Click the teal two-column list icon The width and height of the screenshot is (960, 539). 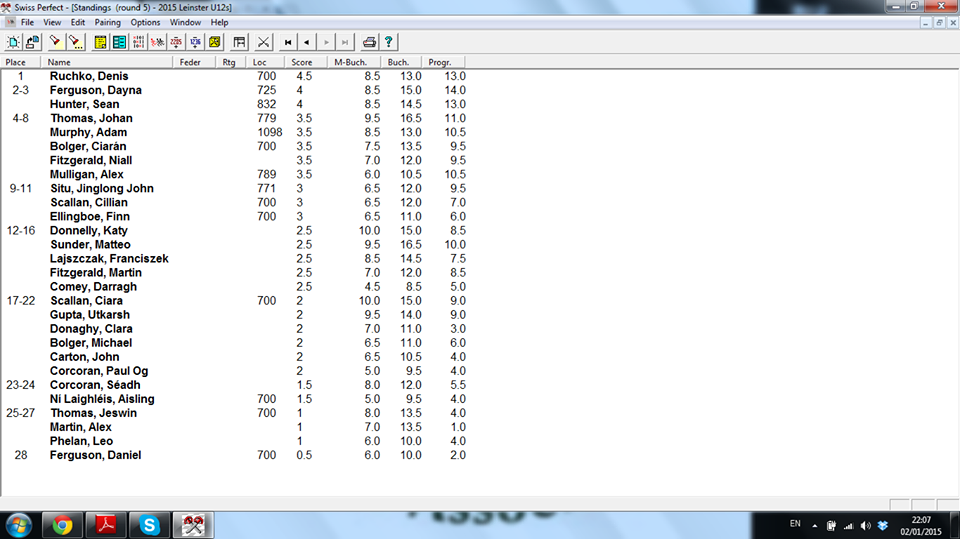click(x=119, y=42)
